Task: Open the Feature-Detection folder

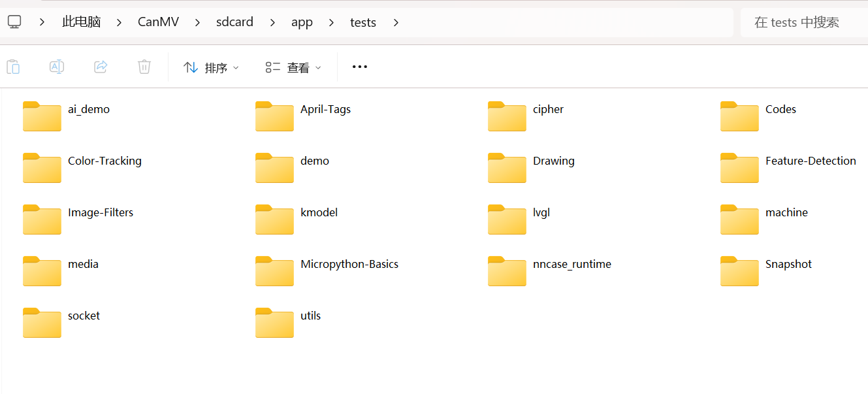Action: [x=740, y=168]
